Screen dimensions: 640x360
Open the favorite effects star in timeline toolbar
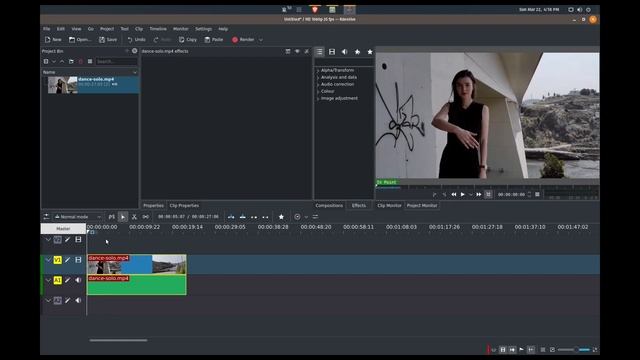click(281, 217)
